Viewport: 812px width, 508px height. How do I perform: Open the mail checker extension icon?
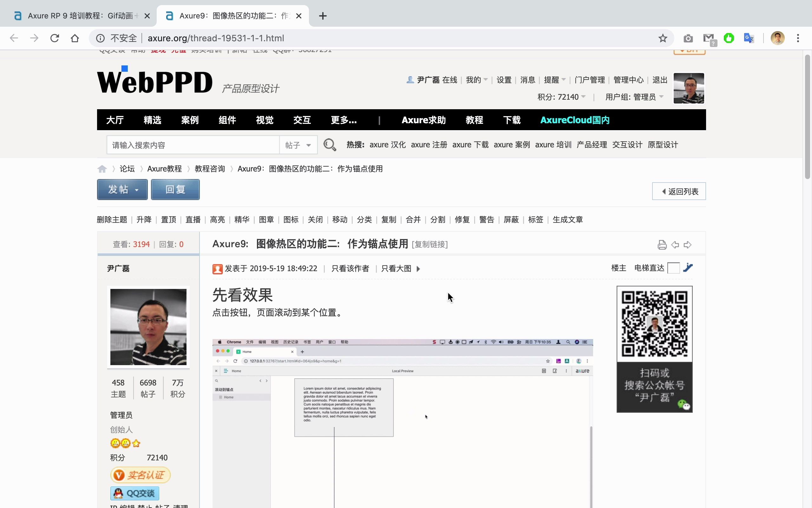[709, 39]
